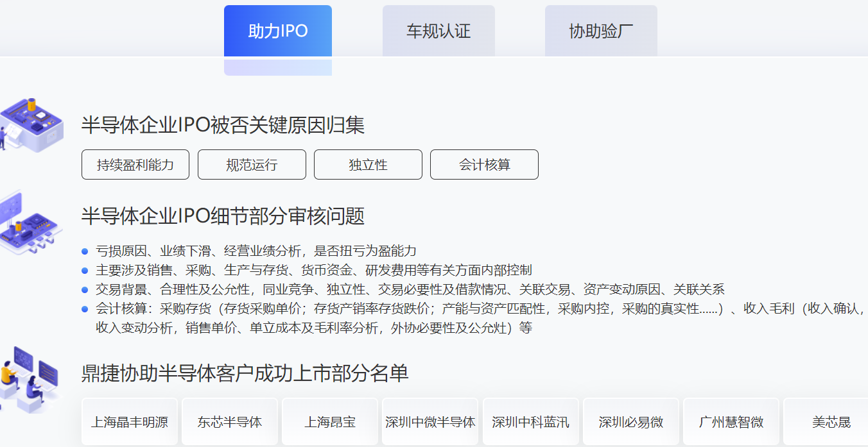Click the 深圳必易微 customer card
Image resolution: width=868 pixels, height=447 pixels.
pos(631,422)
